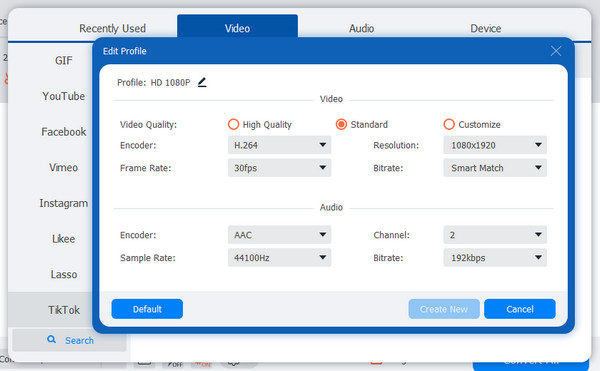This screenshot has height=371, width=600.
Task: Switch to Audio tab
Action: click(361, 28)
